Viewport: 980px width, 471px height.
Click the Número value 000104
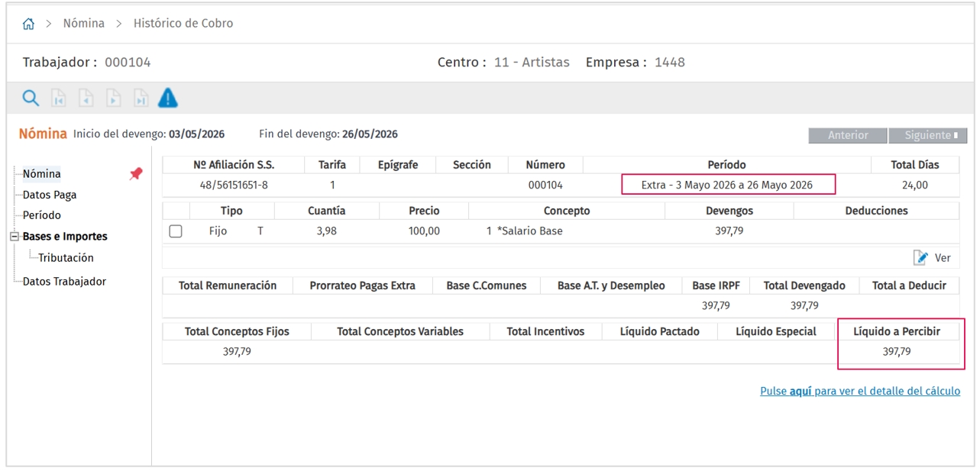point(545,185)
